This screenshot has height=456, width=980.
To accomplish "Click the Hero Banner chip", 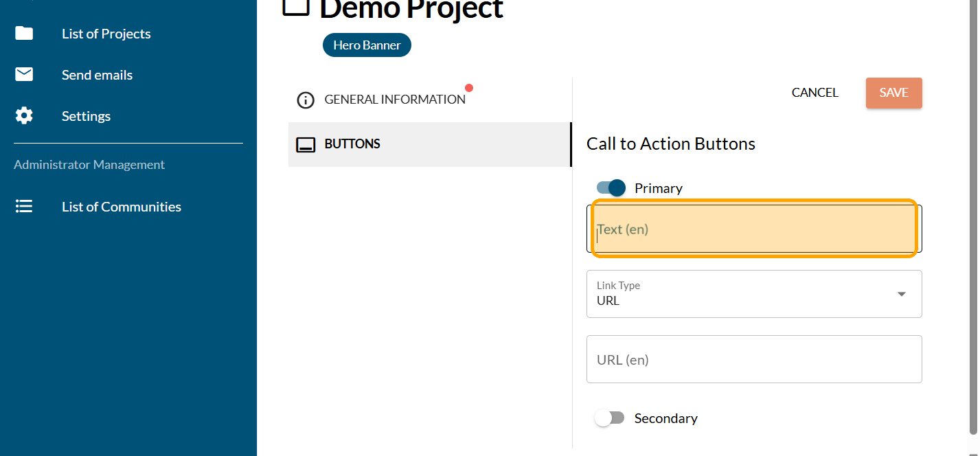I will (367, 45).
